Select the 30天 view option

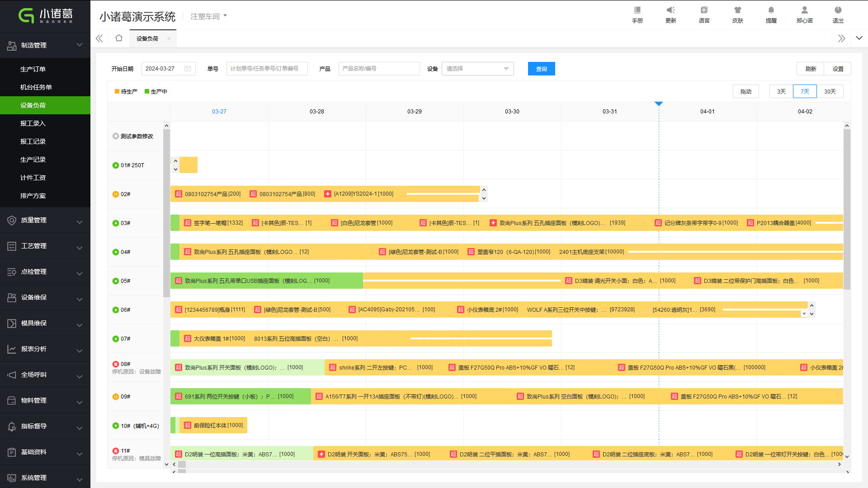coord(830,92)
